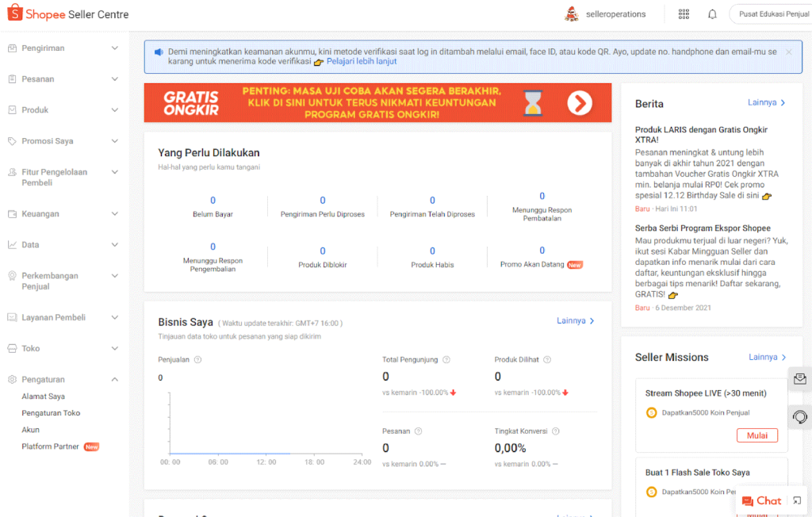
Task: Open Lainnya in Seller Missions
Action: pyautogui.click(x=768, y=357)
